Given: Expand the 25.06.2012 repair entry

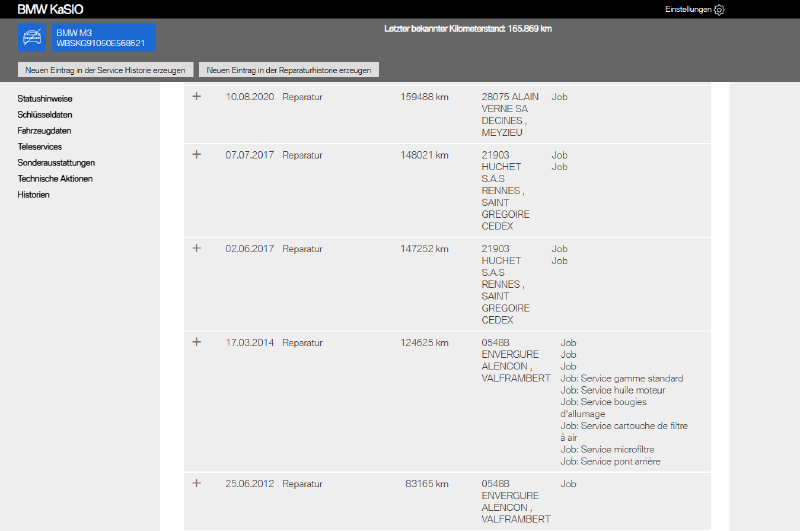Looking at the screenshot, I should point(196,483).
